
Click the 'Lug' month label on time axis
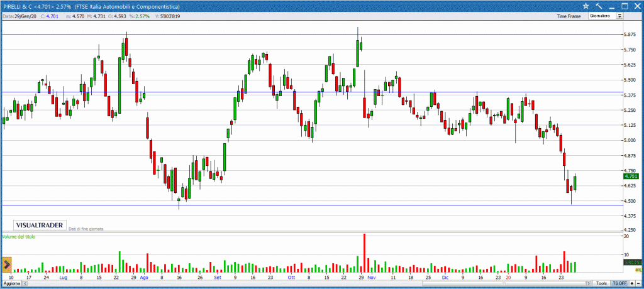click(x=63, y=278)
